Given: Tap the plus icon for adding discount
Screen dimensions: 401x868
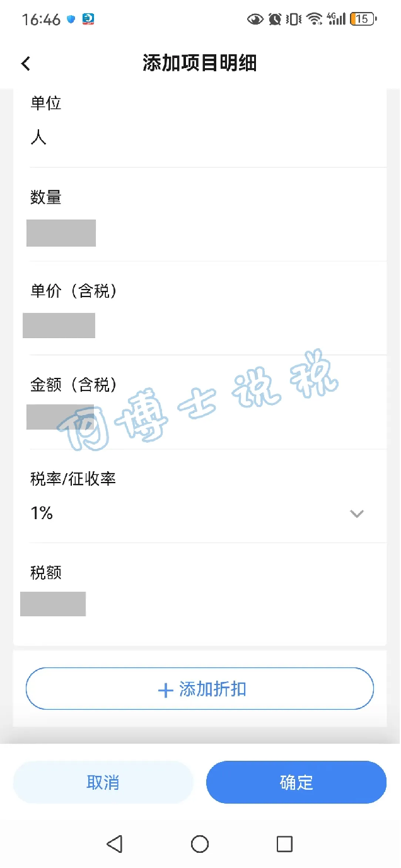Looking at the screenshot, I should (x=165, y=690).
